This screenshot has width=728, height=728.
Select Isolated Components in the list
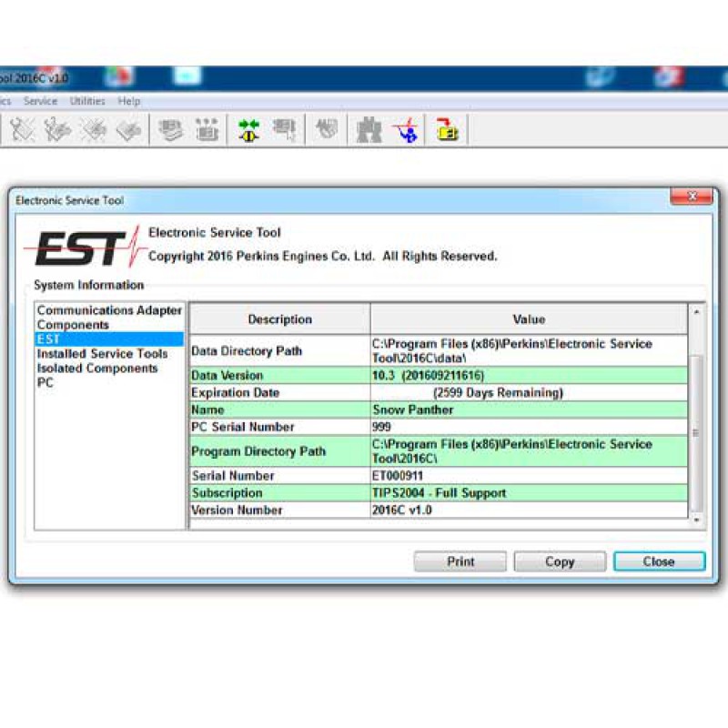point(97,369)
